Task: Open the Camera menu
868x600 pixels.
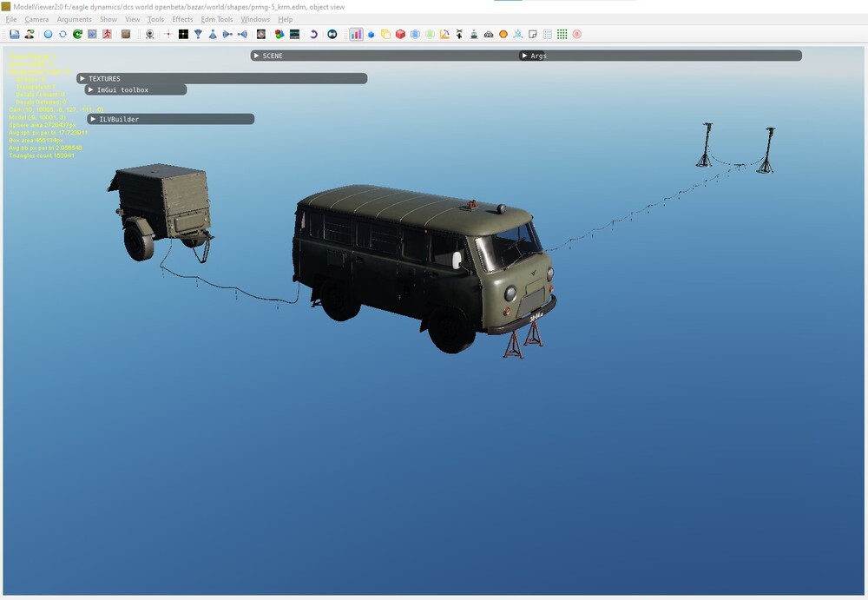Action: 36,19
